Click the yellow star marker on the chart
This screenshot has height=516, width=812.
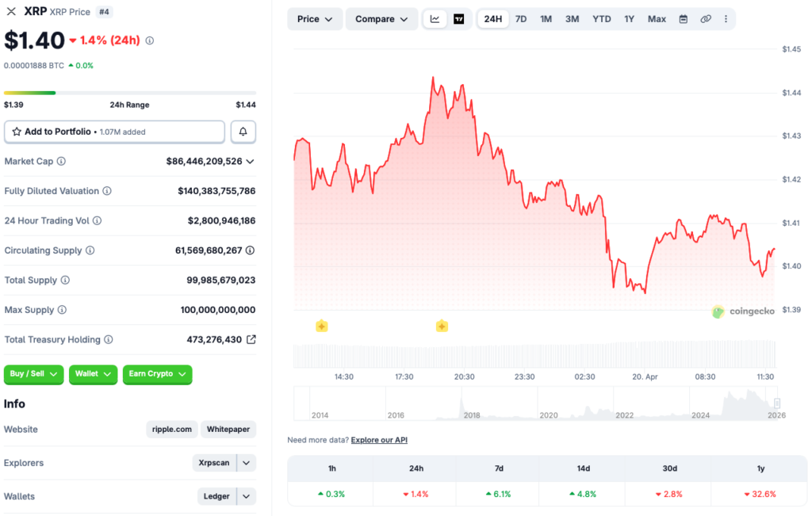coord(322,326)
